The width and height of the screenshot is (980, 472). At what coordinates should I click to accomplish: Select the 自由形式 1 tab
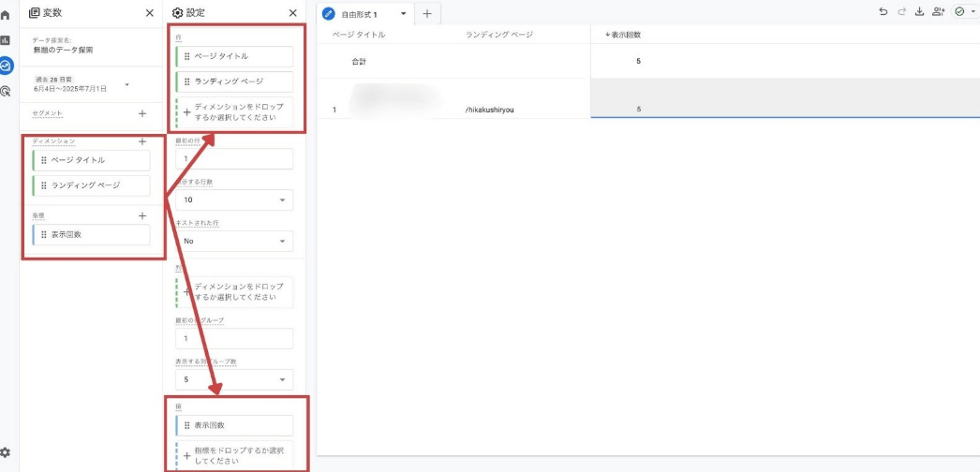360,14
